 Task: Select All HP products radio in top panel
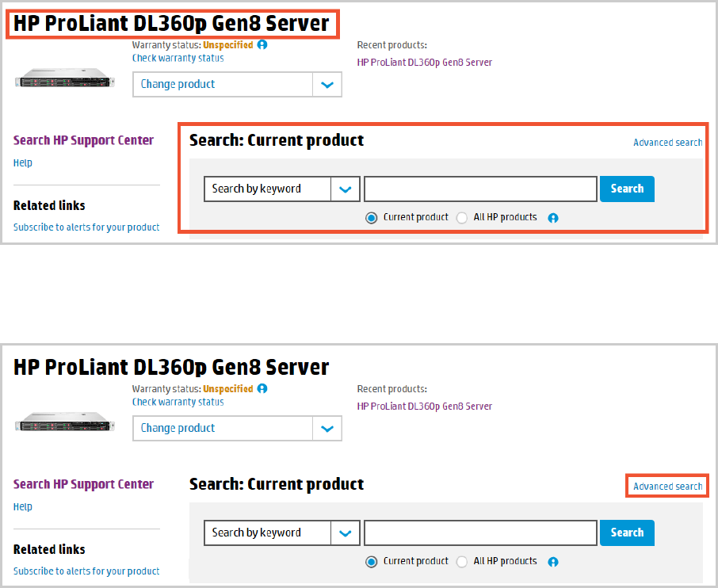click(x=461, y=218)
